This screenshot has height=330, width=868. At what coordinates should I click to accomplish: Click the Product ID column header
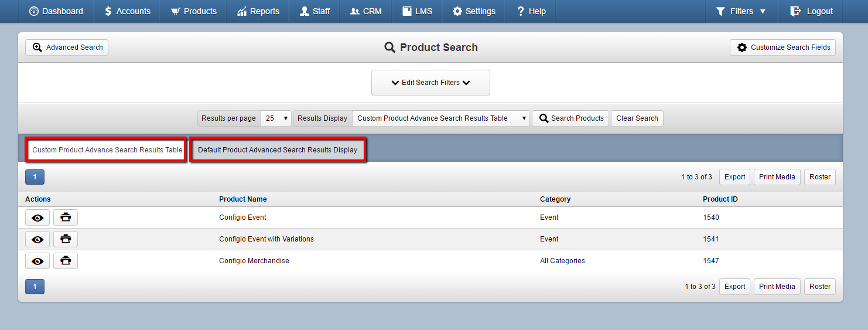(x=720, y=199)
